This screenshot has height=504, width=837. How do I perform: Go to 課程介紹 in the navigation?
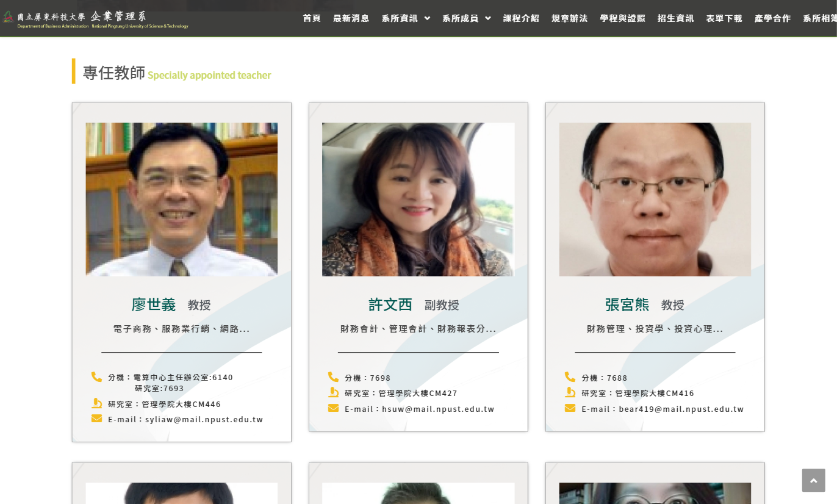click(x=521, y=18)
